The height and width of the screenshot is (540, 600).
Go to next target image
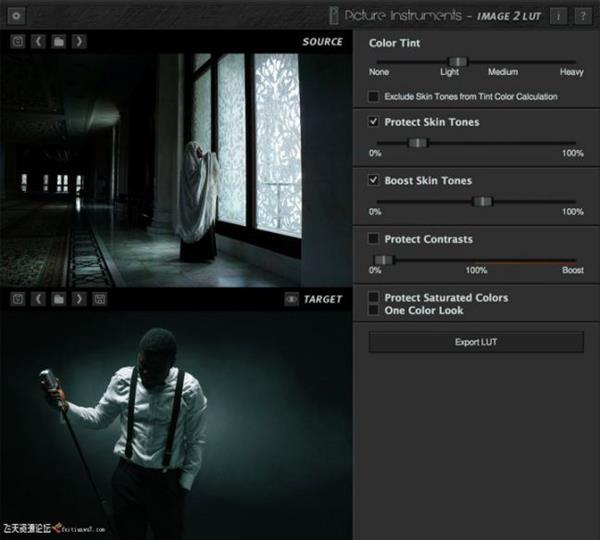pyautogui.click(x=79, y=299)
